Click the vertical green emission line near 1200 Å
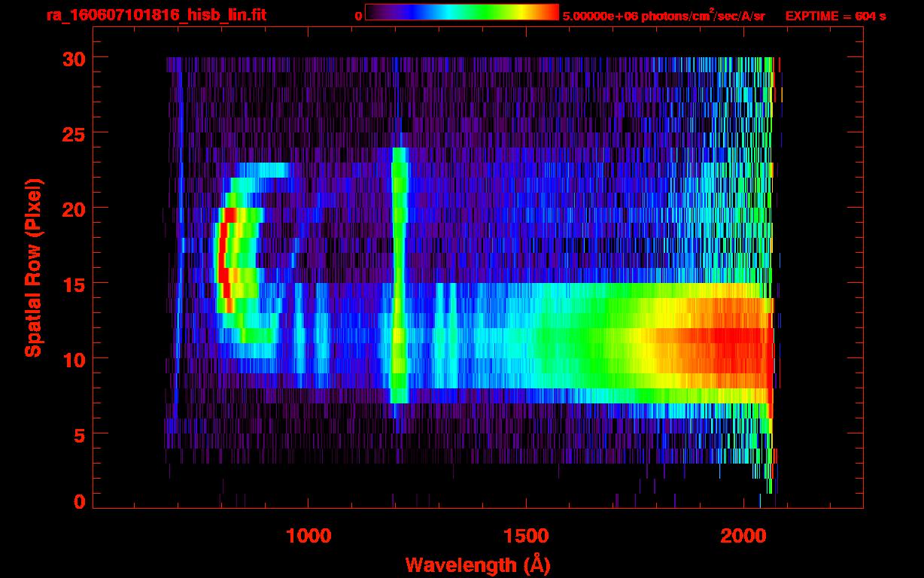This screenshot has width=924, height=578. tap(400, 275)
